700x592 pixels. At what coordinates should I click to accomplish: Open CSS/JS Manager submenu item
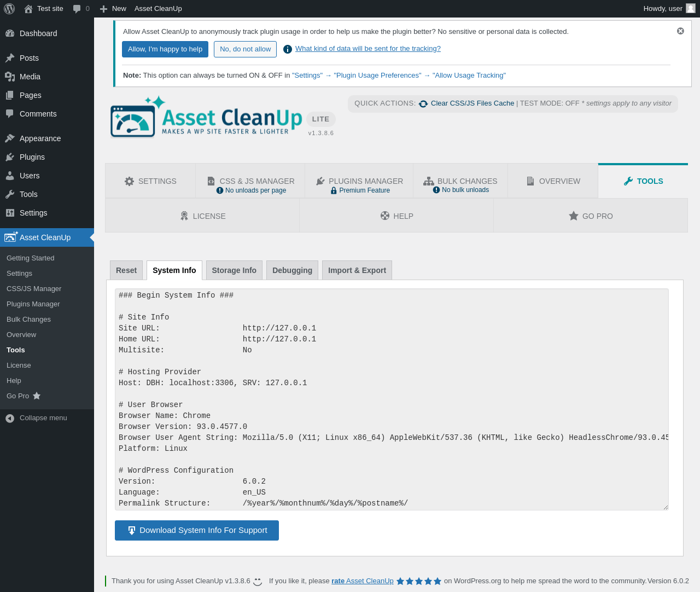point(34,289)
